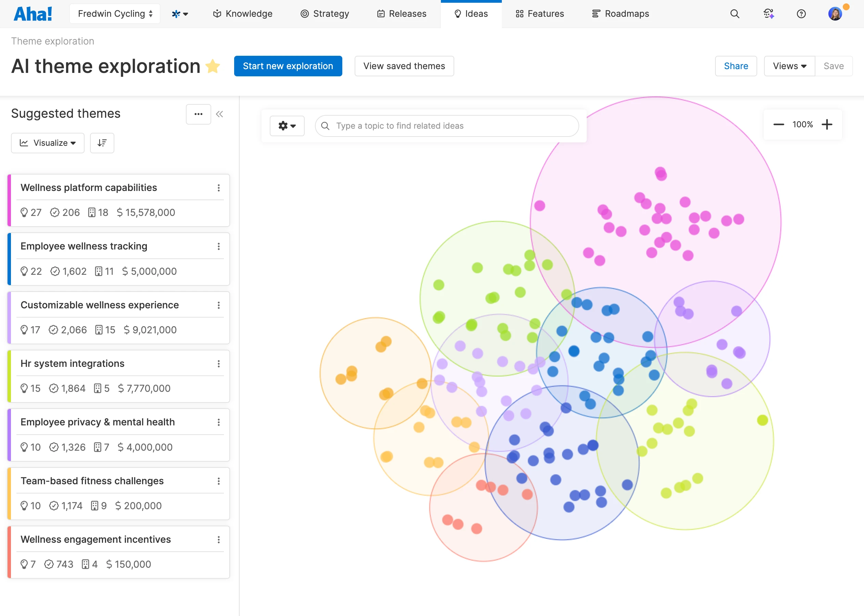The height and width of the screenshot is (616, 864).
Task: Click the topic search input field
Action: [x=447, y=126]
